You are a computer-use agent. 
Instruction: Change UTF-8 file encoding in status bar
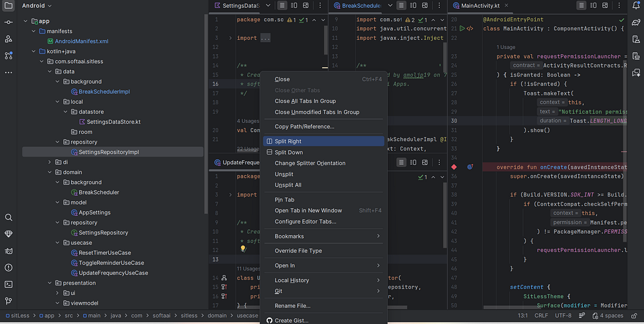pyautogui.click(x=563, y=316)
